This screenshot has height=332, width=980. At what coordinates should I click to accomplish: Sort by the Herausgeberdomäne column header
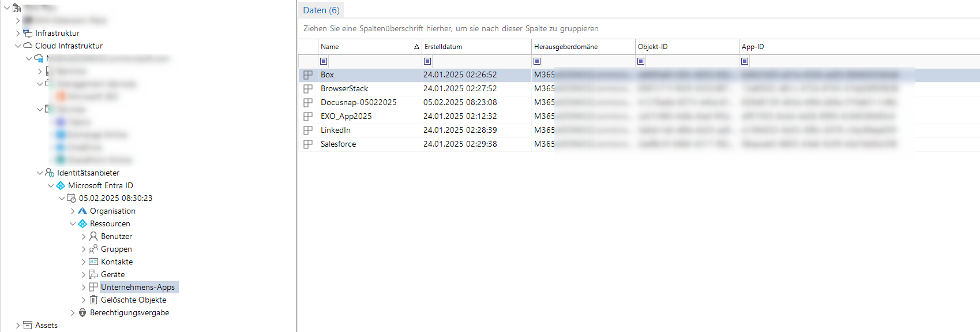click(x=583, y=47)
